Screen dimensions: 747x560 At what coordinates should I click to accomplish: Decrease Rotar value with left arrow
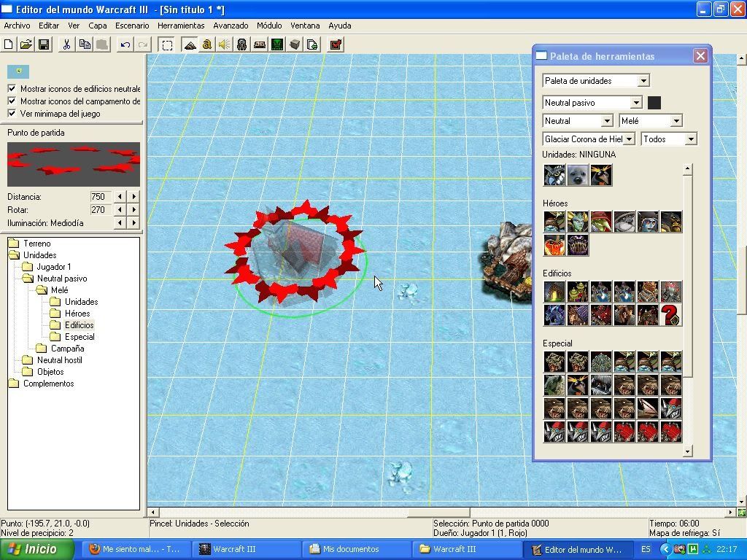click(x=120, y=209)
